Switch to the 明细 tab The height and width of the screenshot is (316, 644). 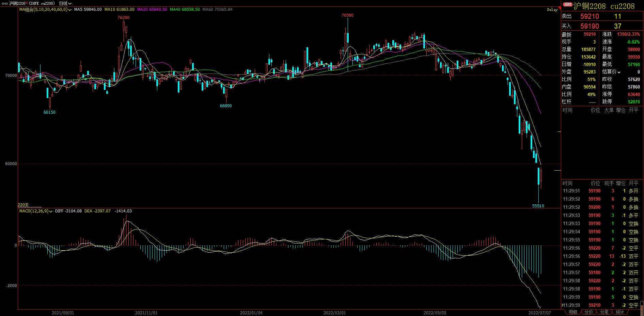click(x=573, y=312)
